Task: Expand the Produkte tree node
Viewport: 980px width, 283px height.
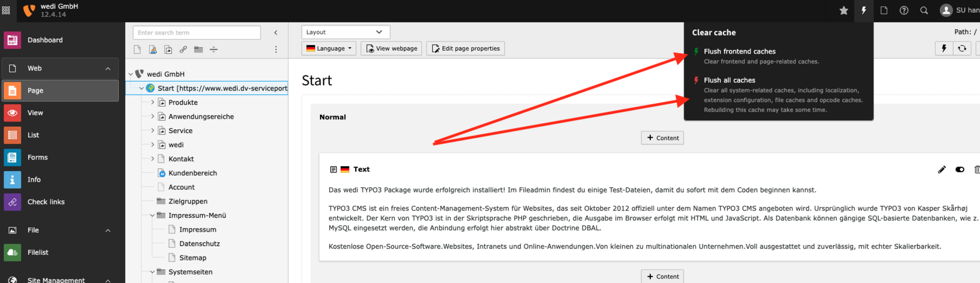Action: (x=152, y=103)
